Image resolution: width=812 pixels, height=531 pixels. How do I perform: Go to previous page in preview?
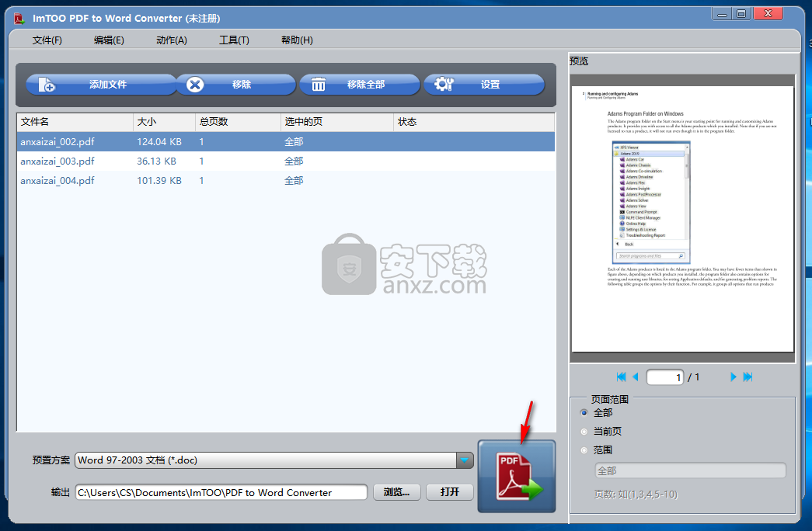click(x=636, y=377)
